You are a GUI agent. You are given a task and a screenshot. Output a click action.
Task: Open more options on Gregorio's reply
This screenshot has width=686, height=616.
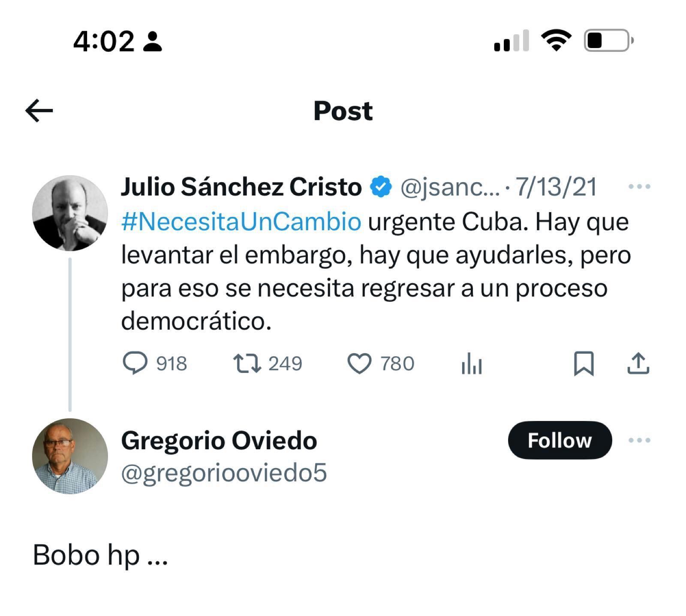click(x=640, y=440)
